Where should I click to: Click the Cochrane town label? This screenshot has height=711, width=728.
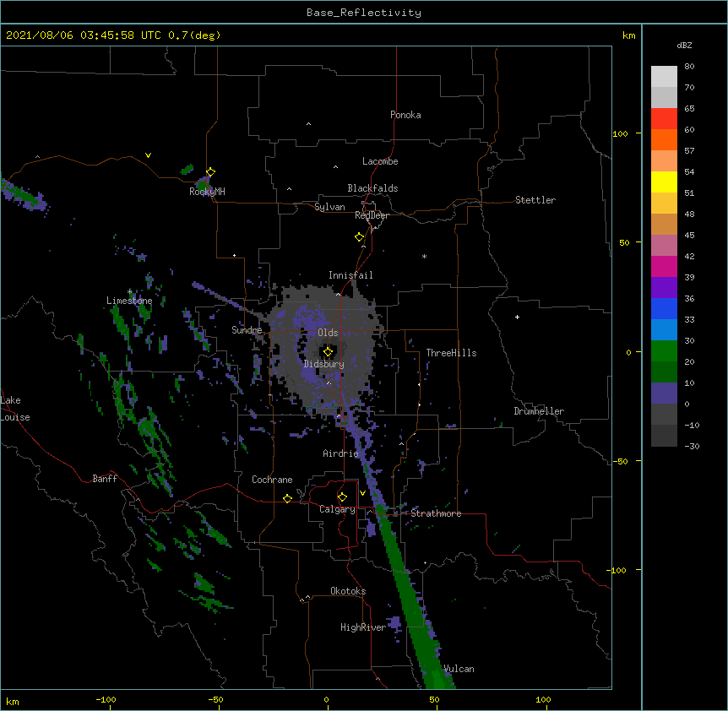click(x=272, y=480)
